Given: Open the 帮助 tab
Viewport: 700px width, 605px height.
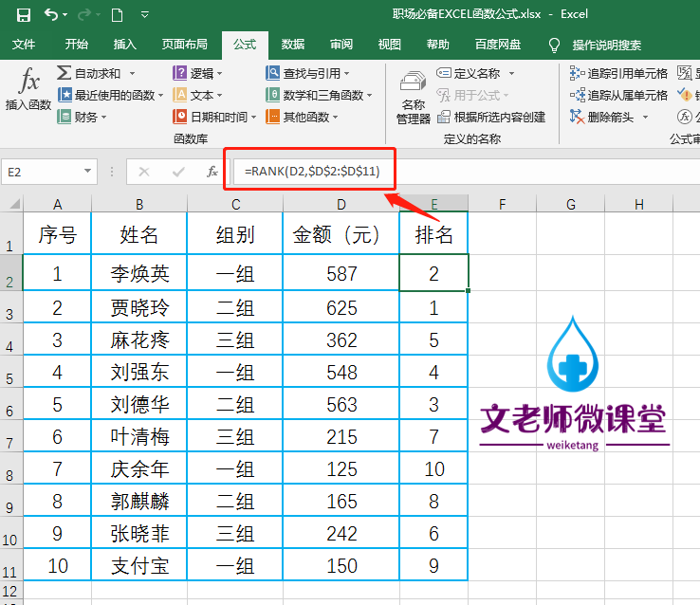Looking at the screenshot, I should pyautogui.click(x=437, y=45).
